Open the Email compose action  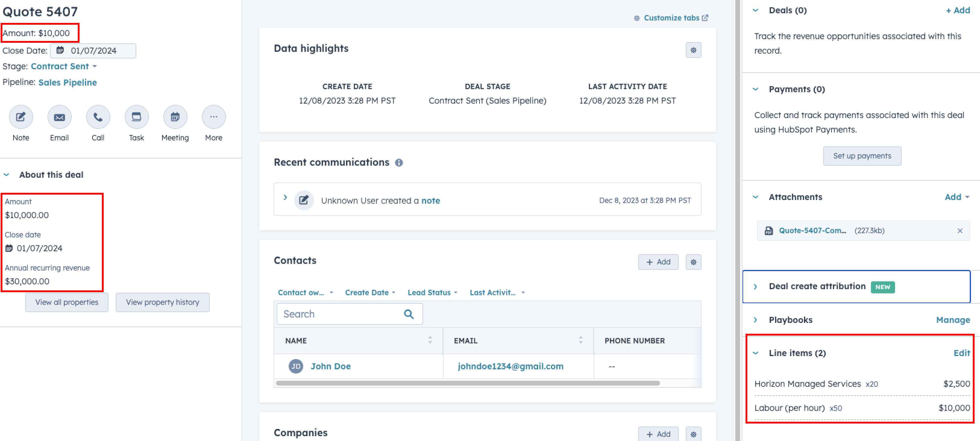pyautogui.click(x=59, y=117)
